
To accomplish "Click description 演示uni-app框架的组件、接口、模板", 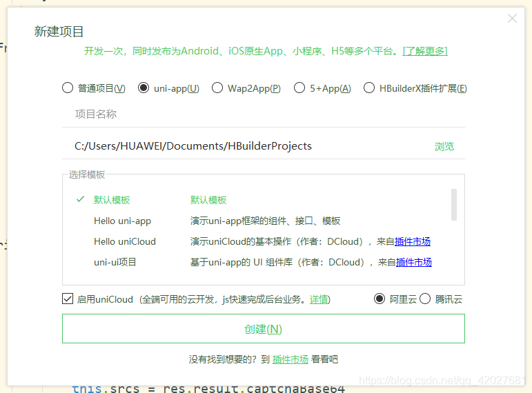I will tap(265, 221).
